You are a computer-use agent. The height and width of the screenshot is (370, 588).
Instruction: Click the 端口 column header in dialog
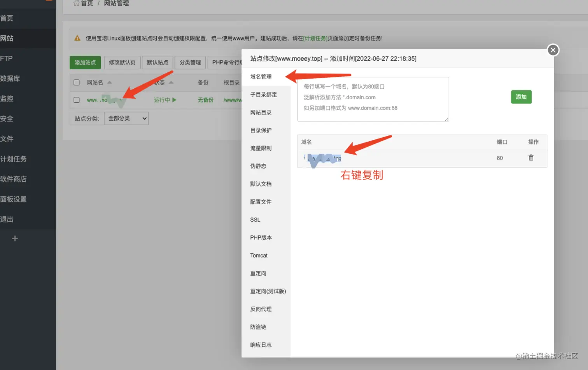(502, 142)
